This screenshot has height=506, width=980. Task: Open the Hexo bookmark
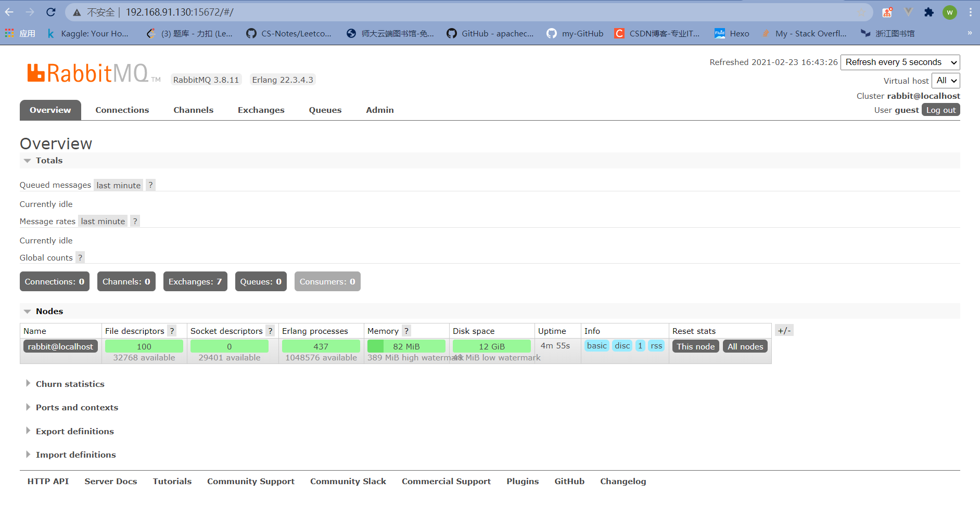pos(732,33)
